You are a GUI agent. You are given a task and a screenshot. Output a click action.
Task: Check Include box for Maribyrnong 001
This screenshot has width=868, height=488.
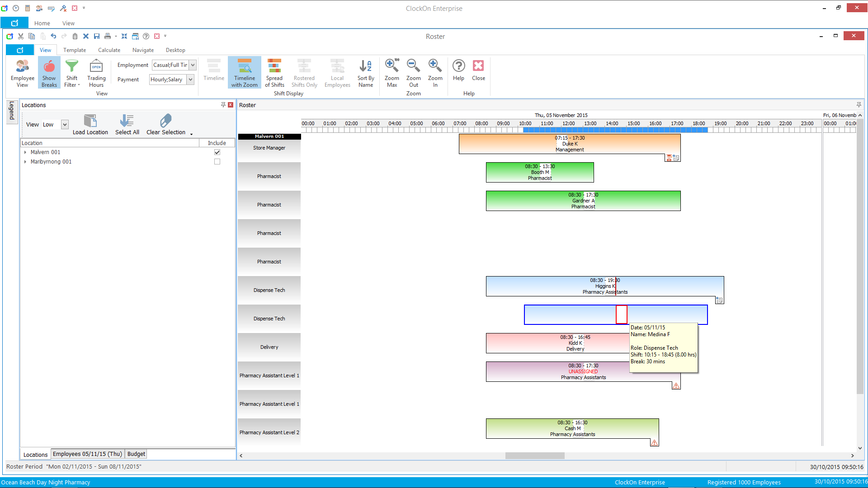[x=217, y=162]
